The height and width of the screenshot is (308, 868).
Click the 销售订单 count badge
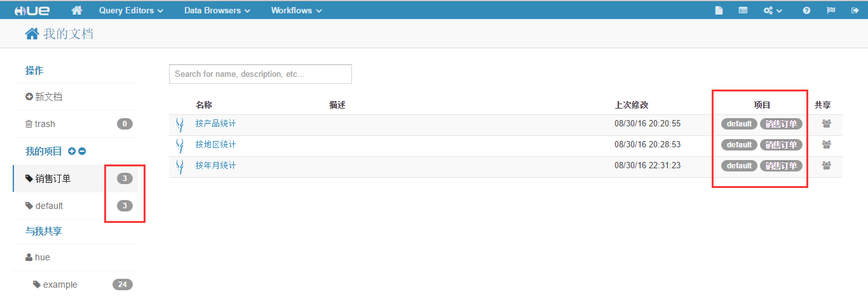(125, 178)
